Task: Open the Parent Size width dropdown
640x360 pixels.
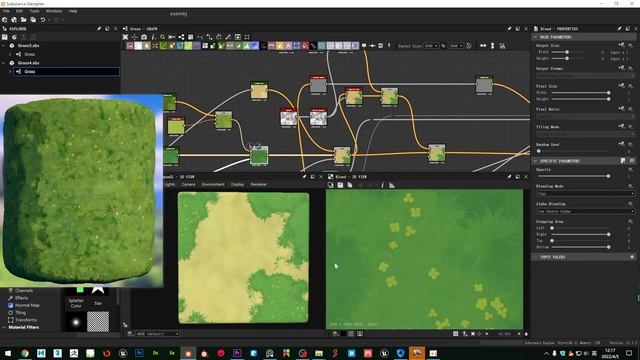Action: (x=431, y=46)
